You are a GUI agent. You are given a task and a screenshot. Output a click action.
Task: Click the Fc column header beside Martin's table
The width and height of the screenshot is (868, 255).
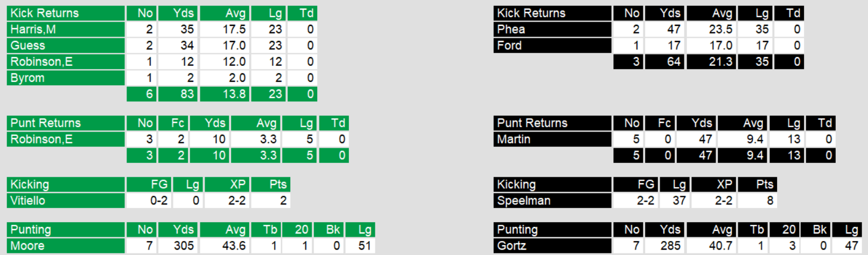(x=660, y=123)
